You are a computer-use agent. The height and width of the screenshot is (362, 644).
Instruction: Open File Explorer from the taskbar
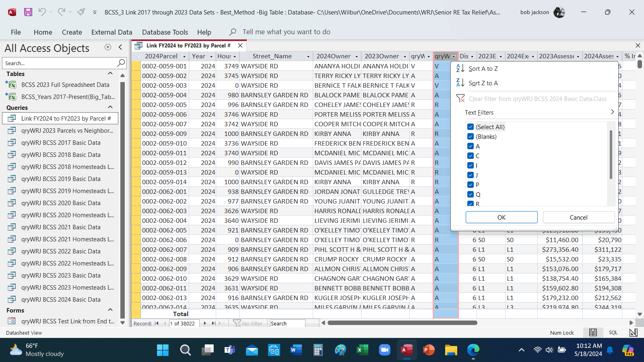[x=451, y=350]
